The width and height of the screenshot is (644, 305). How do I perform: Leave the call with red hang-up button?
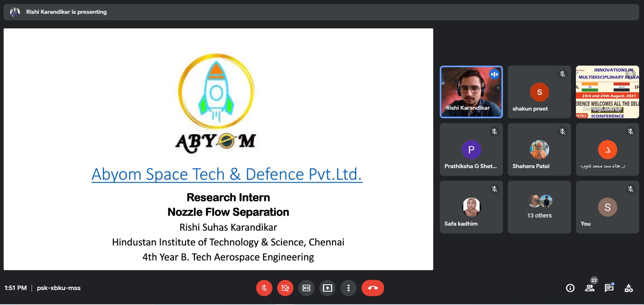coord(373,288)
